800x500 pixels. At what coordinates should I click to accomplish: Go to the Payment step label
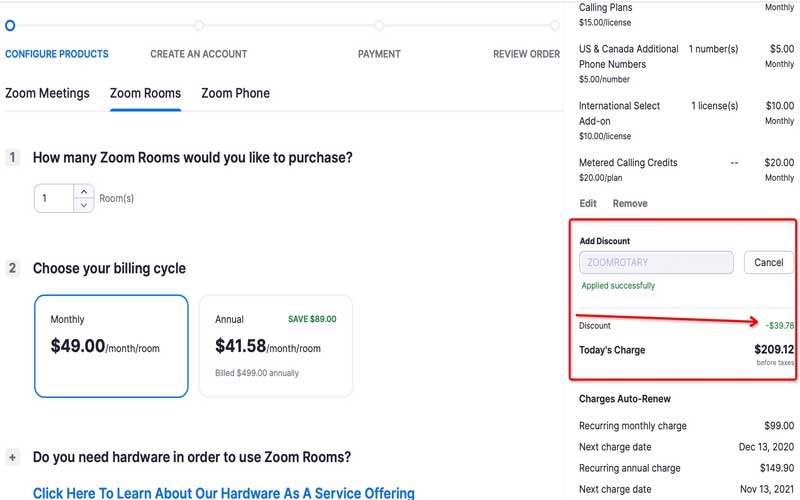tap(379, 54)
